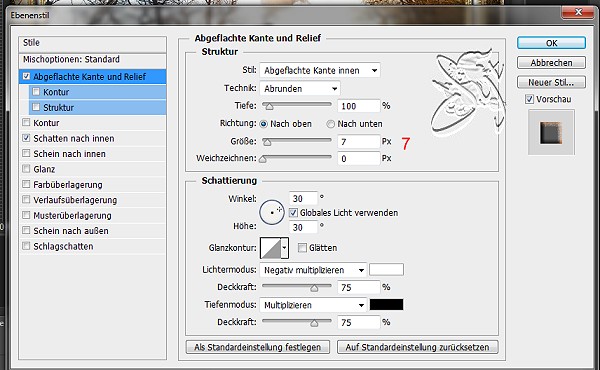600x370 pixels.
Task: Click the Glanzkontur contour preview icon
Action: [270, 248]
